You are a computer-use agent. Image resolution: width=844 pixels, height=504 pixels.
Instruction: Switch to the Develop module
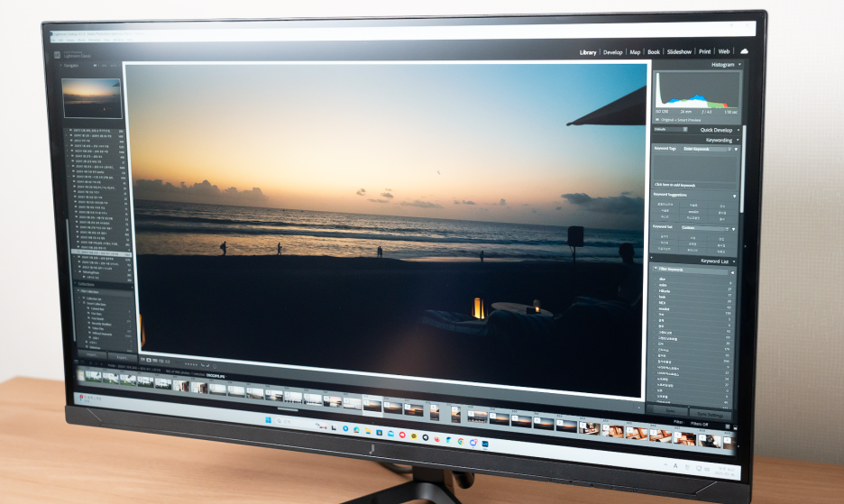click(612, 52)
